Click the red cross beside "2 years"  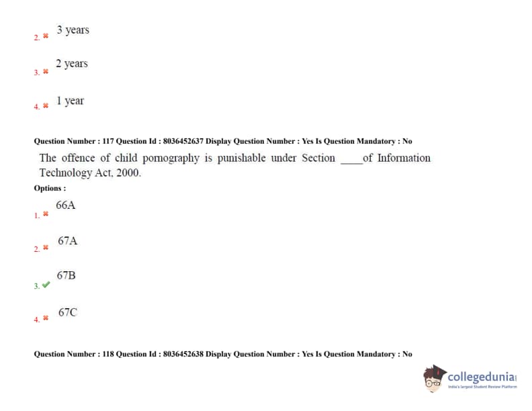(x=46, y=71)
